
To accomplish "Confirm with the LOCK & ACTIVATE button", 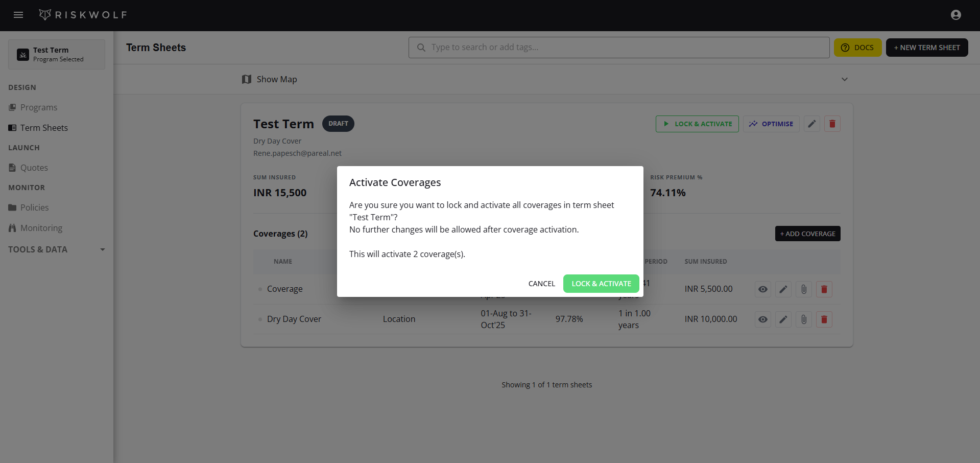I will pos(601,284).
